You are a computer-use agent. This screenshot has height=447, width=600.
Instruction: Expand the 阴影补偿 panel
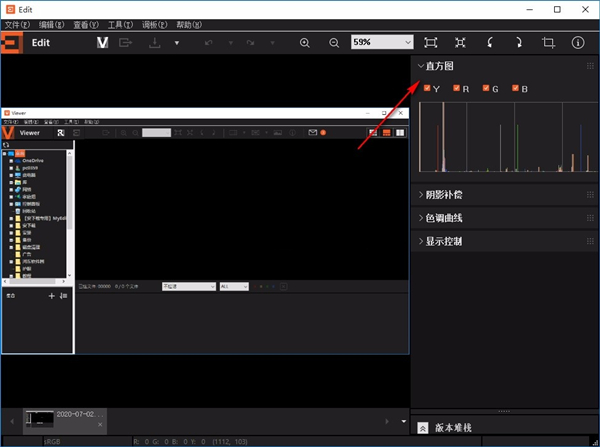coord(444,194)
